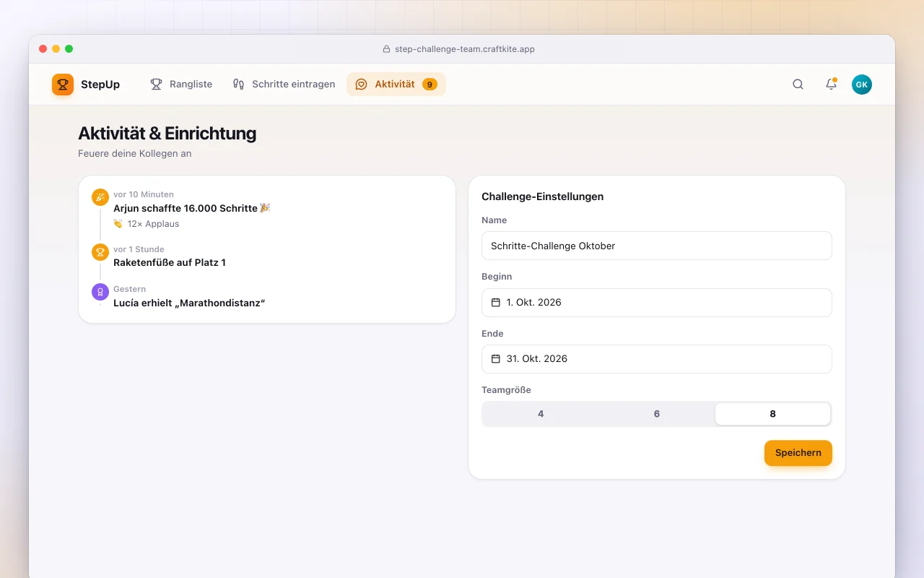Screen dimensions: 924x578
Task: Click the calendar icon in the Beginn field
Action: [496, 303]
